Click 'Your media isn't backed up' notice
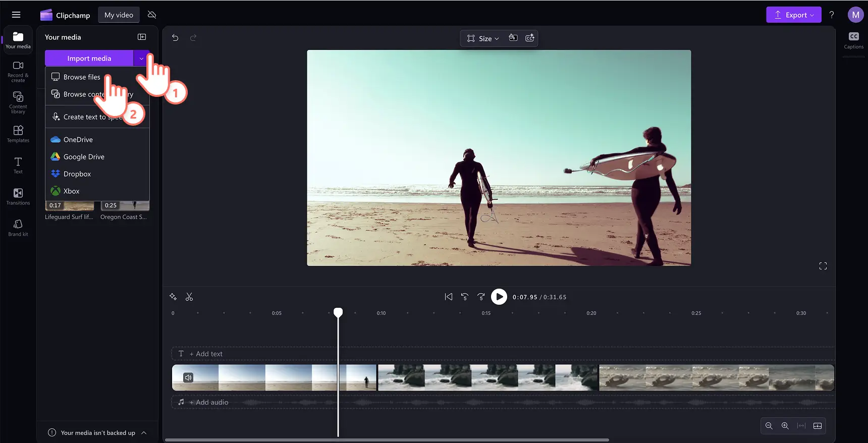The image size is (868, 443). click(x=98, y=433)
